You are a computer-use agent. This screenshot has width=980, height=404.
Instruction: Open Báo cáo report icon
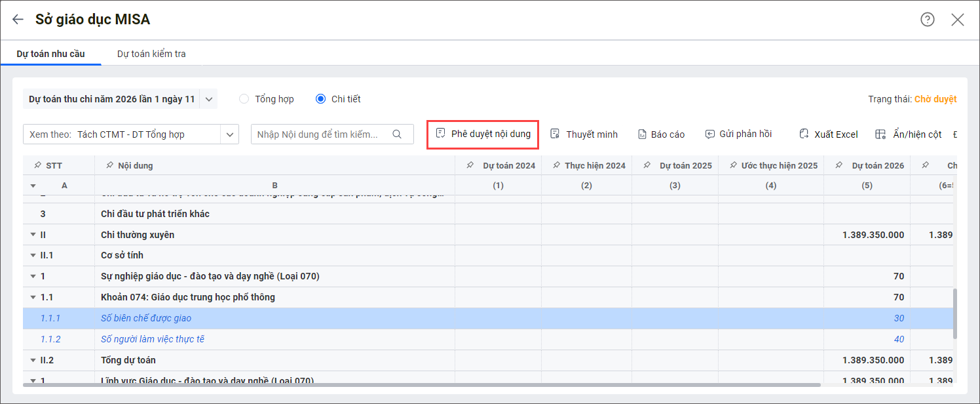pyautogui.click(x=642, y=134)
